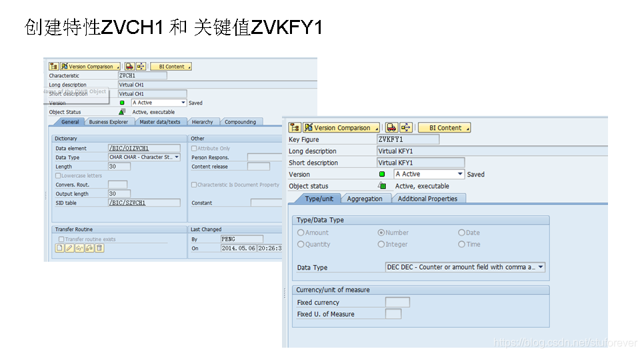Screen dimensions: 644x355
Task: Click Person Respons. field
Action: coord(264,157)
